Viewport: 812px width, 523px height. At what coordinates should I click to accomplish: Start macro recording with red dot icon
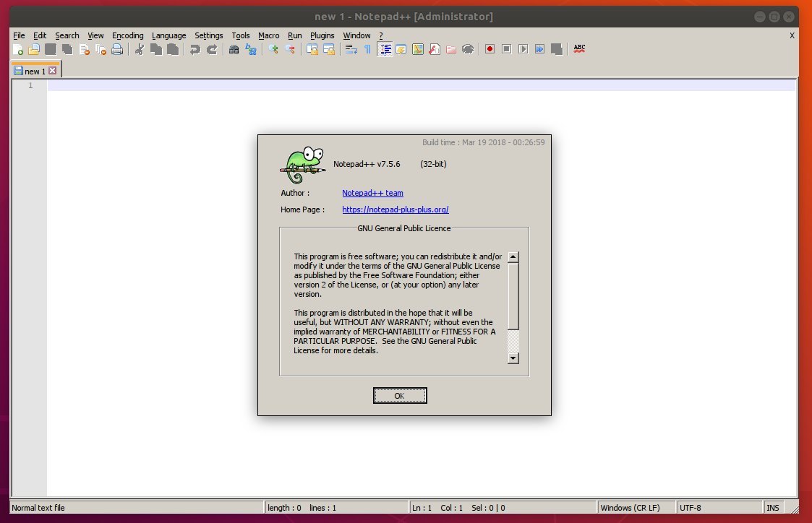point(490,49)
